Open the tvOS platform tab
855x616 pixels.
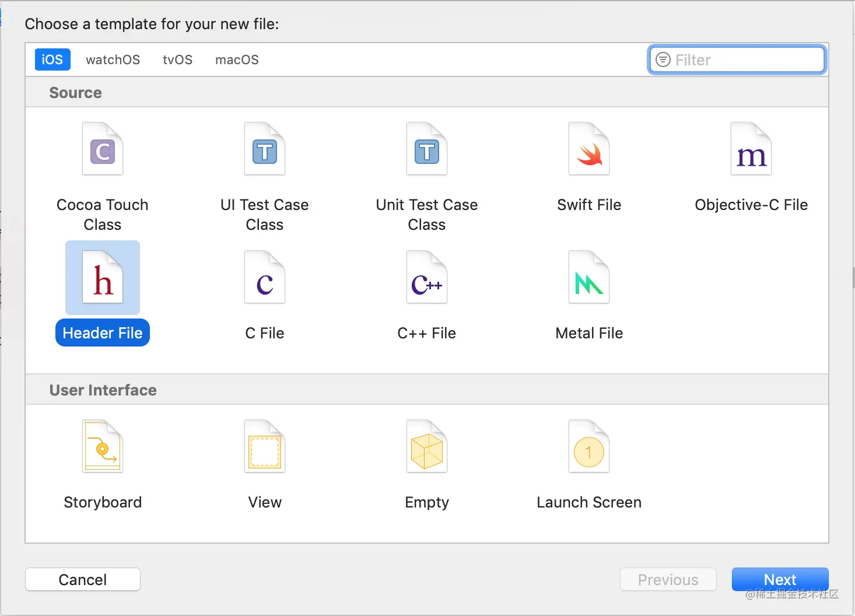(177, 60)
